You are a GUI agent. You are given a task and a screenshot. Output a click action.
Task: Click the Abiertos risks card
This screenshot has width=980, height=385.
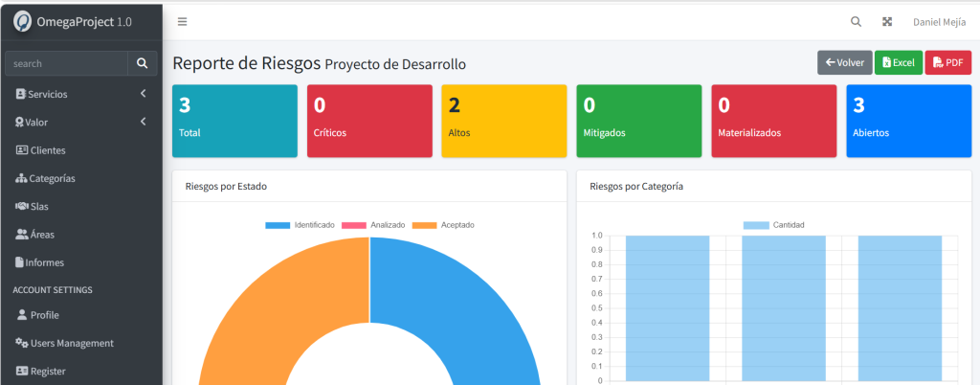(909, 122)
